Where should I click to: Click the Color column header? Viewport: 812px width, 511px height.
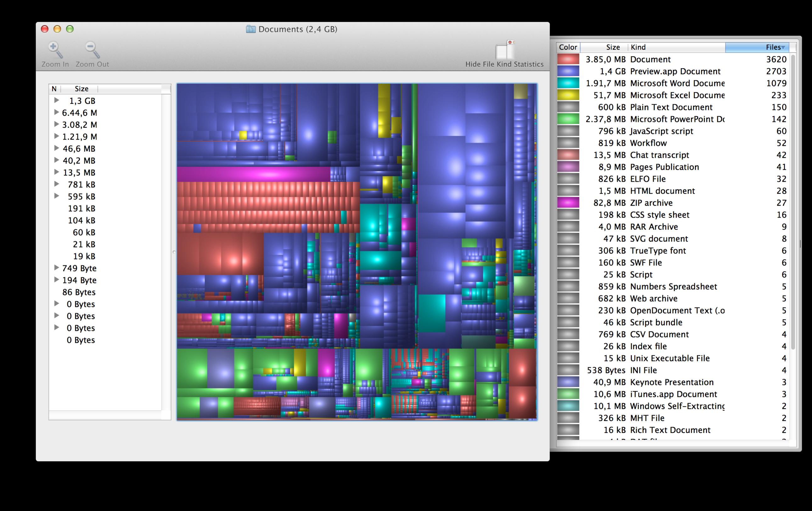click(x=568, y=47)
